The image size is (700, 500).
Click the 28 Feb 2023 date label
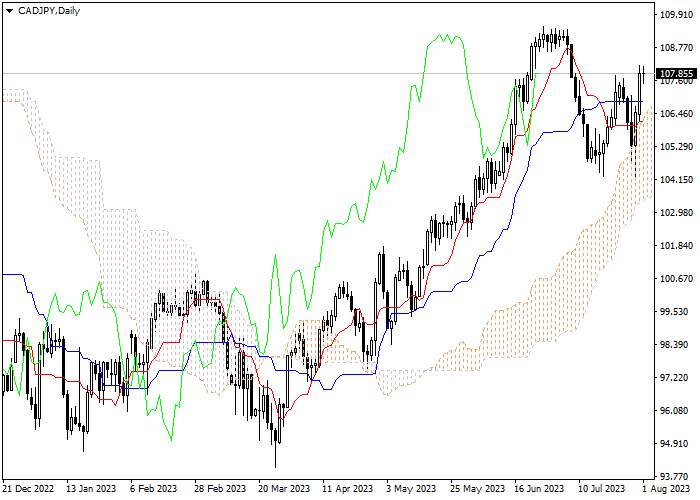(x=220, y=488)
